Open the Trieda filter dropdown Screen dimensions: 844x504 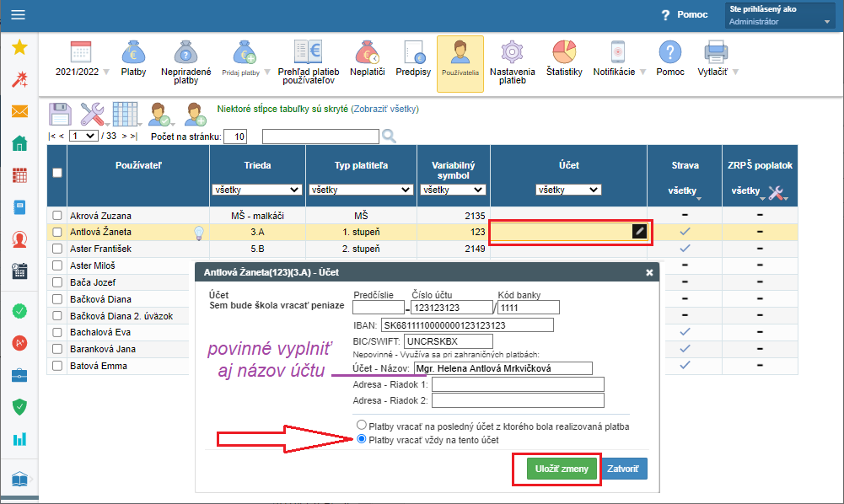256,190
